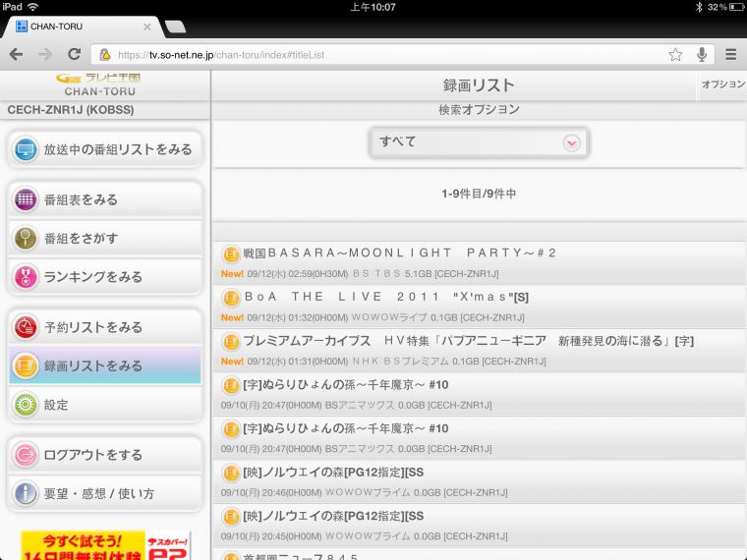Screen dimensions: 747x560
Task: Click the Wi-Fi status icon
Action: (32, 7)
